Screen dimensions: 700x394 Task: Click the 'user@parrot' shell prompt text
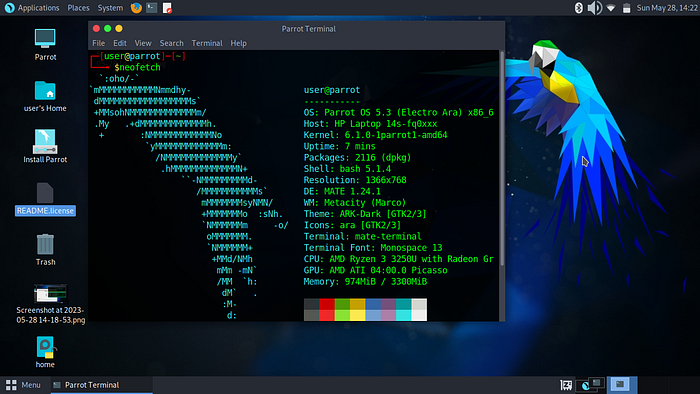point(132,56)
